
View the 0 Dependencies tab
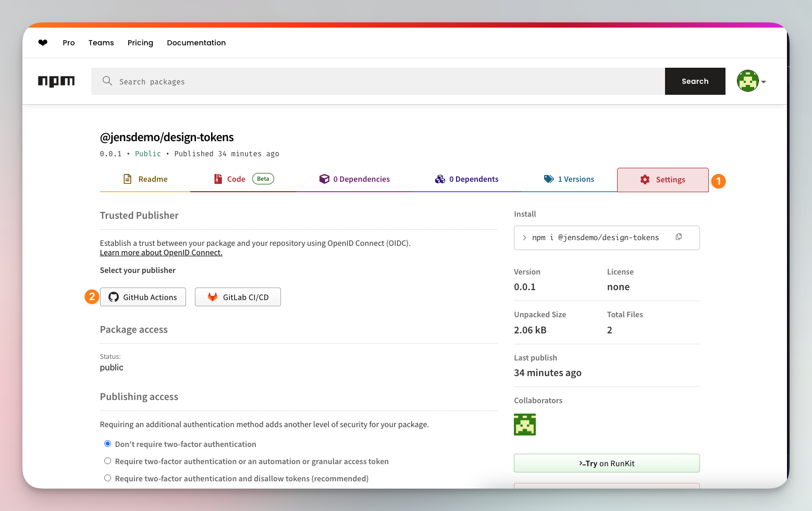354,179
